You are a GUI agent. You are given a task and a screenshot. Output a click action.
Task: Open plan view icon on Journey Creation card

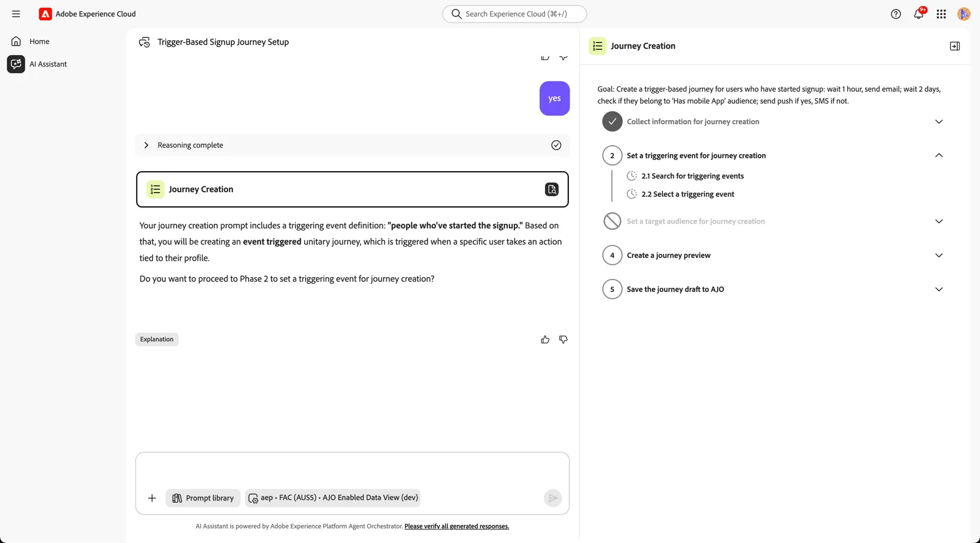click(551, 189)
